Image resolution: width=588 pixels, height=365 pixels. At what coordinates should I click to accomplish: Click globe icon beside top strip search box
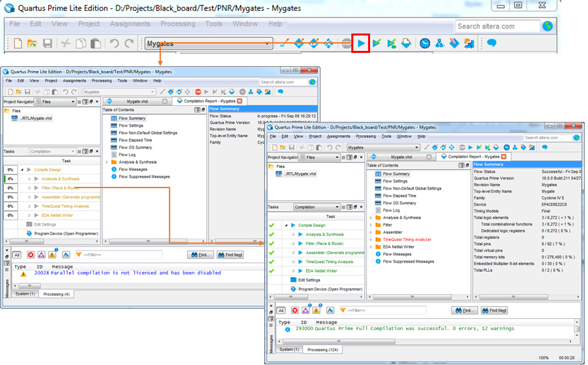(x=548, y=26)
